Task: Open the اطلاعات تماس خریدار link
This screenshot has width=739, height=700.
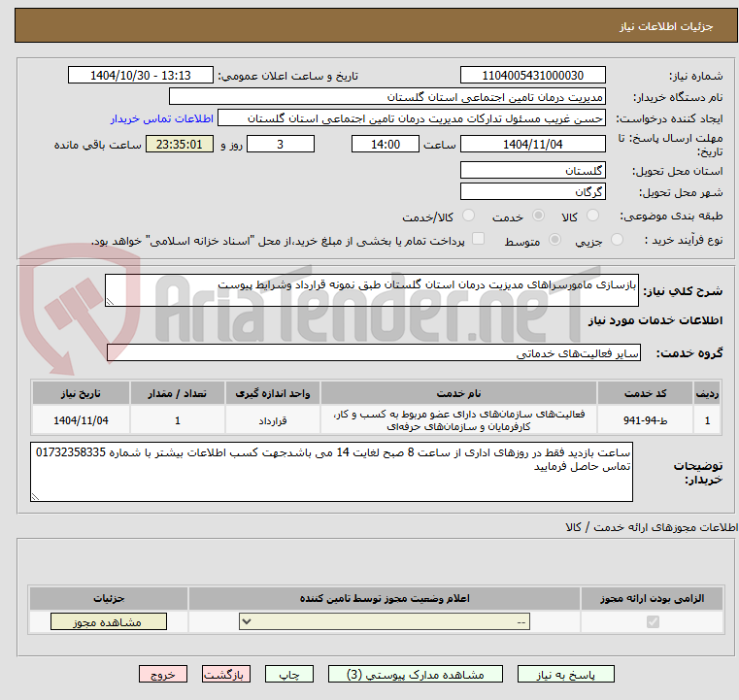Action: click(162, 118)
